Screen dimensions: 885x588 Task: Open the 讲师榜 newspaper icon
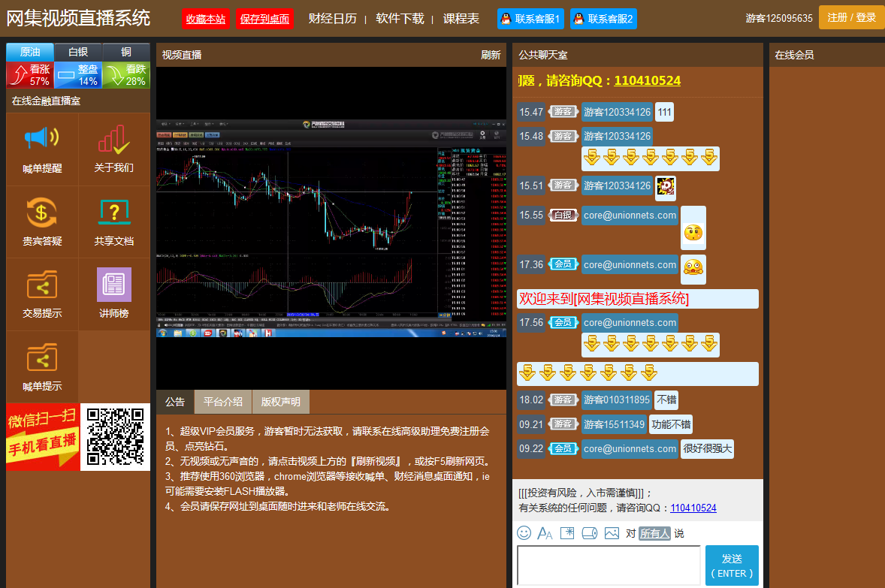[113, 285]
